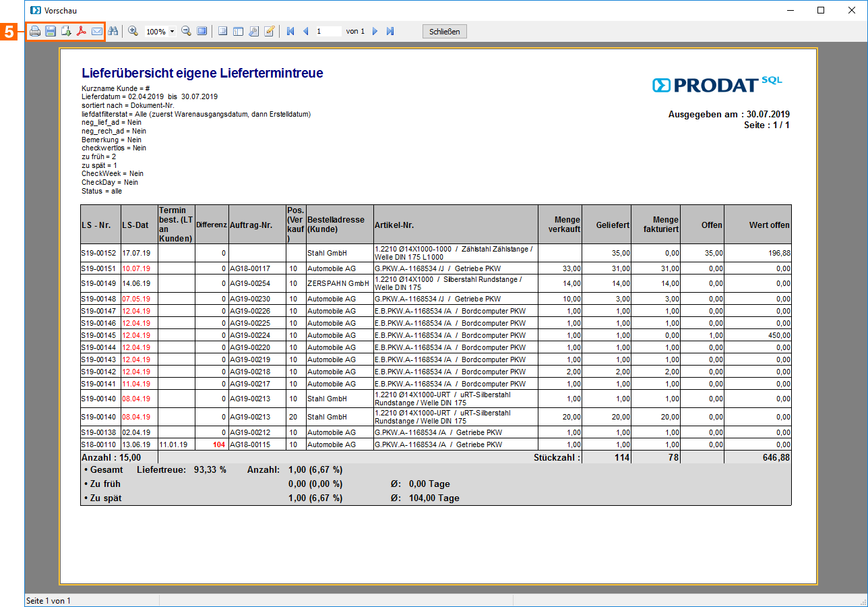Screen dimensions: 868x607
Task: Go to the first page
Action: (290, 31)
